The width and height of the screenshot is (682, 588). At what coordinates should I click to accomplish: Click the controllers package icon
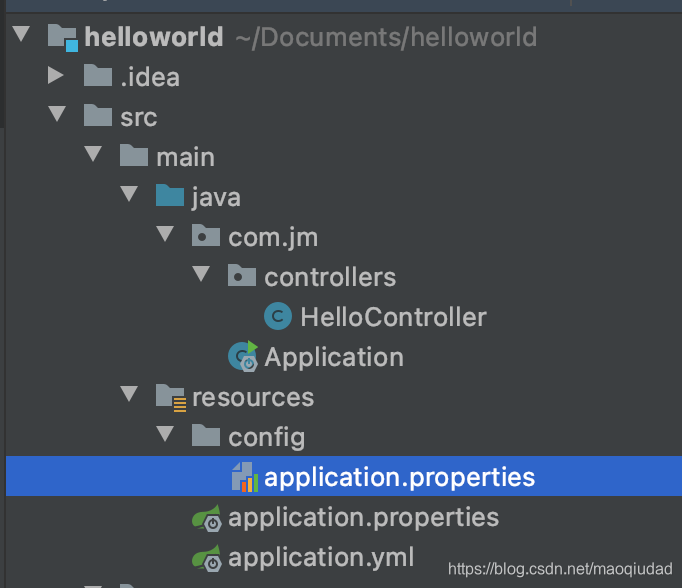(x=242, y=275)
